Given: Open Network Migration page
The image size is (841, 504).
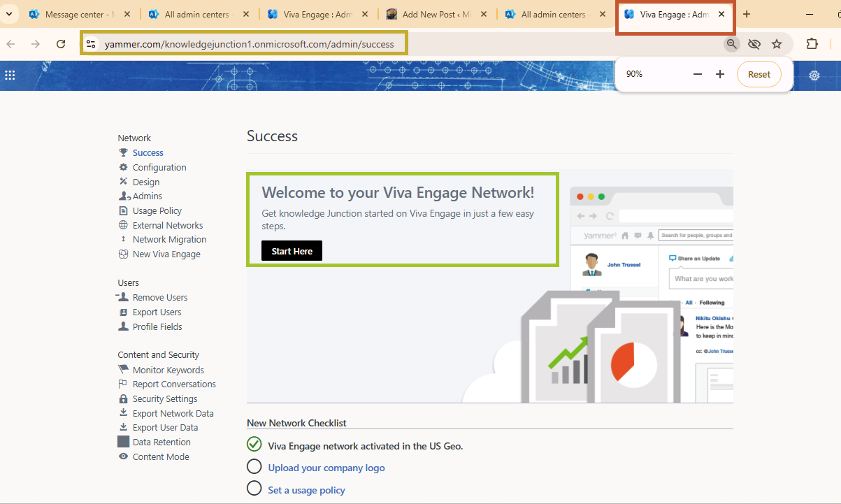Looking at the screenshot, I should (170, 239).
